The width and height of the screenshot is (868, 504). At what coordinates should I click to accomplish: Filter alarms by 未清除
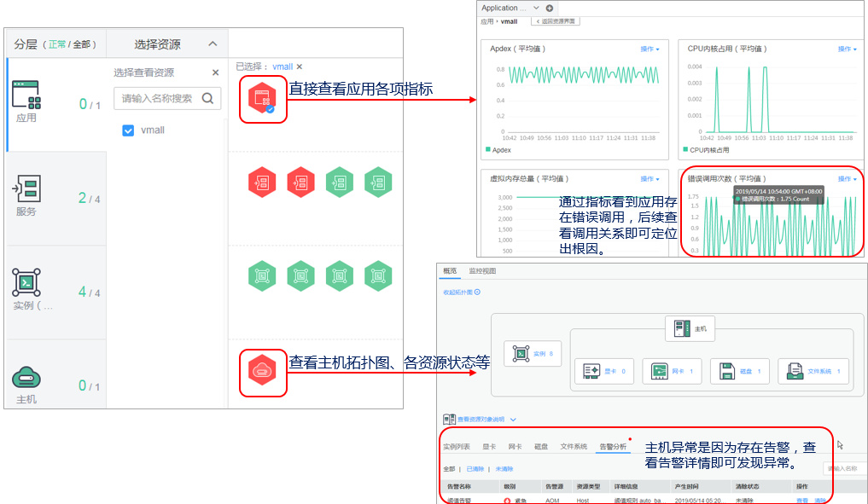tap(504, 469)
